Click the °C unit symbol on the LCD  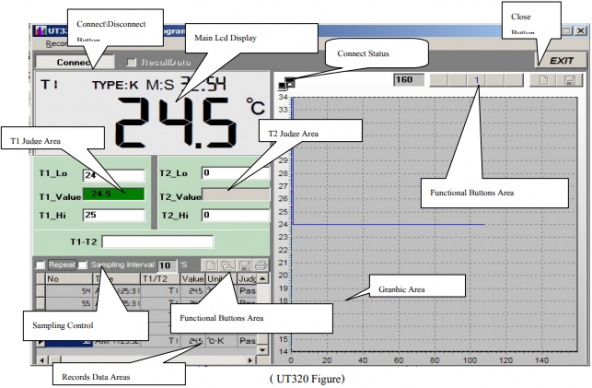256,106
